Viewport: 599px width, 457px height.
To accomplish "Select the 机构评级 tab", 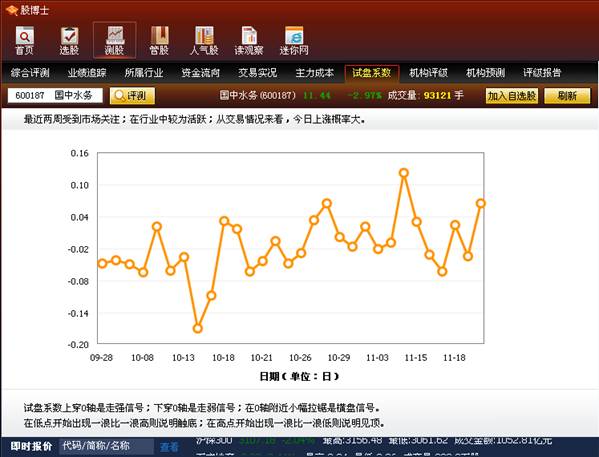I will click(x=428, y=73).
